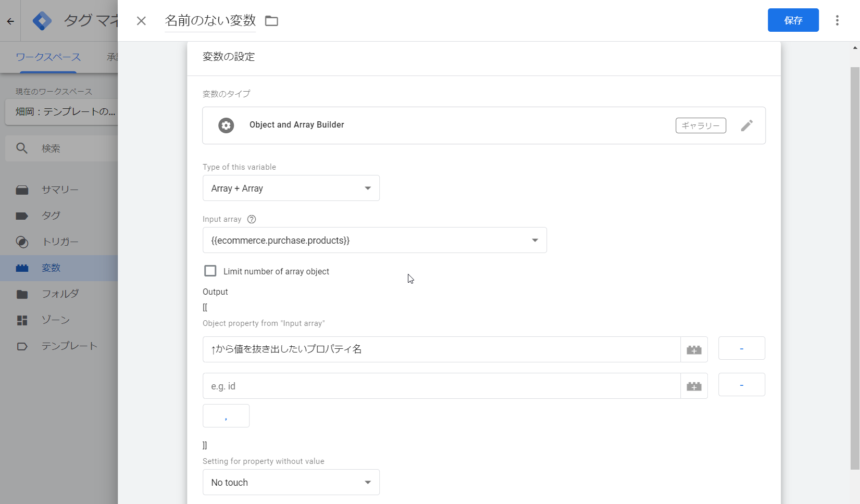Open タグ in the sidebar menu
Image resolution: width=860 pixels, height=504 pixels.
pyautogui.click(x=51, y=216)
